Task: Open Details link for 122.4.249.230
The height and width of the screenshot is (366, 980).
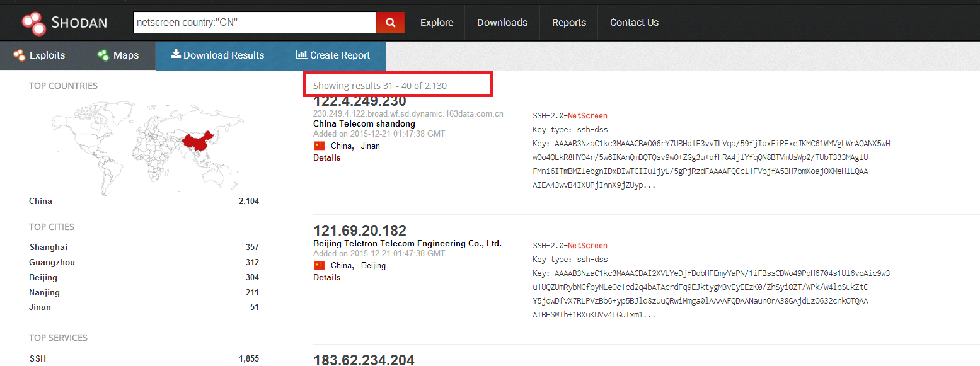Action: tap(326, 157)
